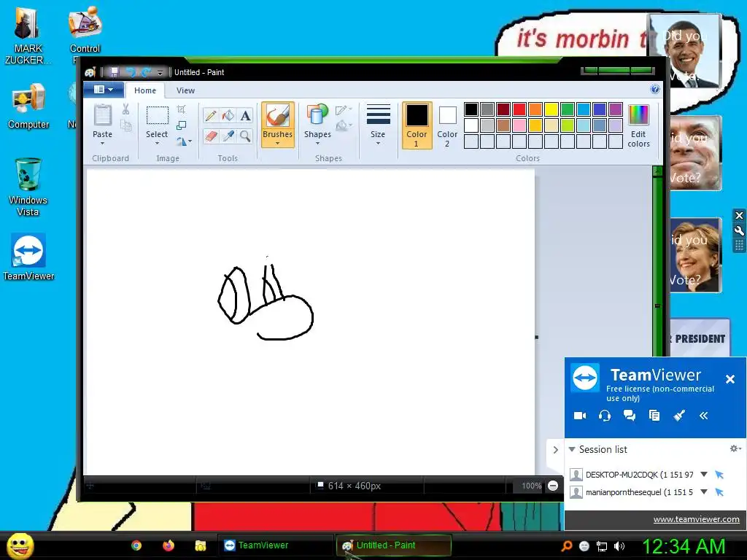Image resolution: width=747 pixels, height=560 pixels.
Task: Click the TeamViewer video camera icon
Action: pyautogui.click(x=580, y=416)
